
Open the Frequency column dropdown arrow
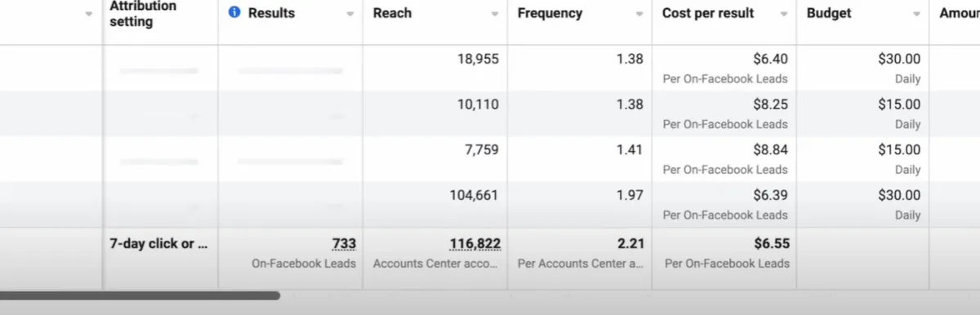tap(639, 15)
